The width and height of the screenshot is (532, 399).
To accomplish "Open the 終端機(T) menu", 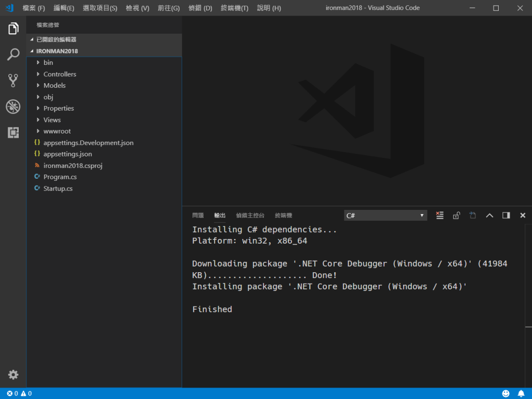I will click(234, 8).
